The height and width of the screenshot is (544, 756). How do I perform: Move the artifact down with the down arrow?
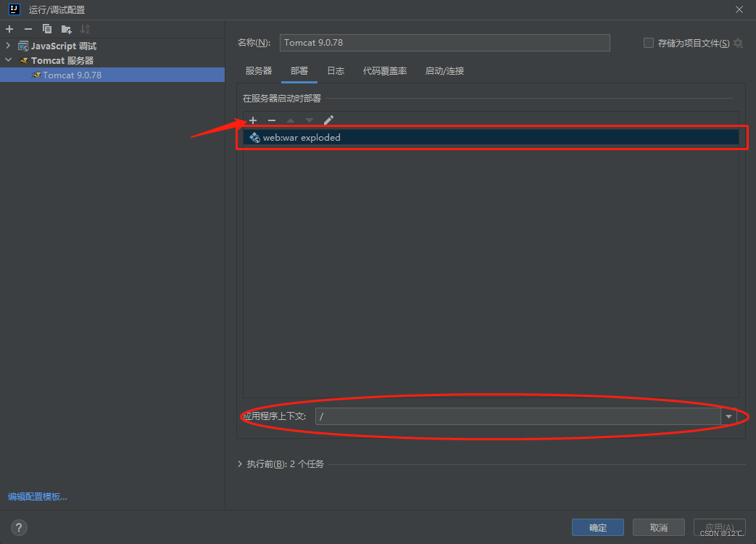point(309,120)
